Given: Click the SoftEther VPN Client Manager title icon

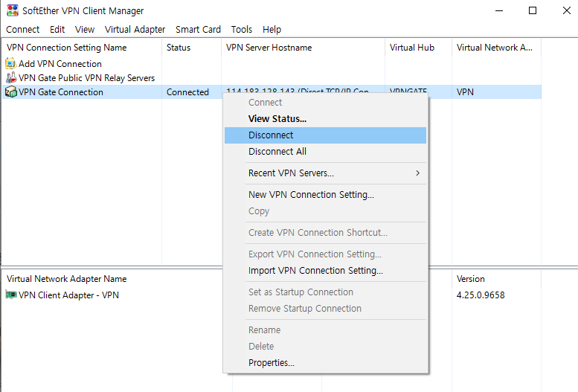Looking at the screenshot, I should click(x=13, y=10).
